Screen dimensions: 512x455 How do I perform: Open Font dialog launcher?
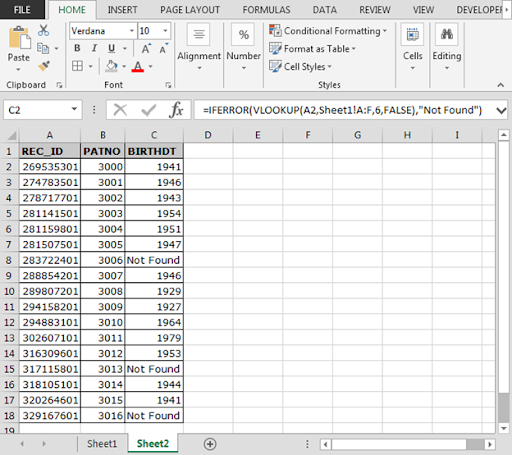168,85
